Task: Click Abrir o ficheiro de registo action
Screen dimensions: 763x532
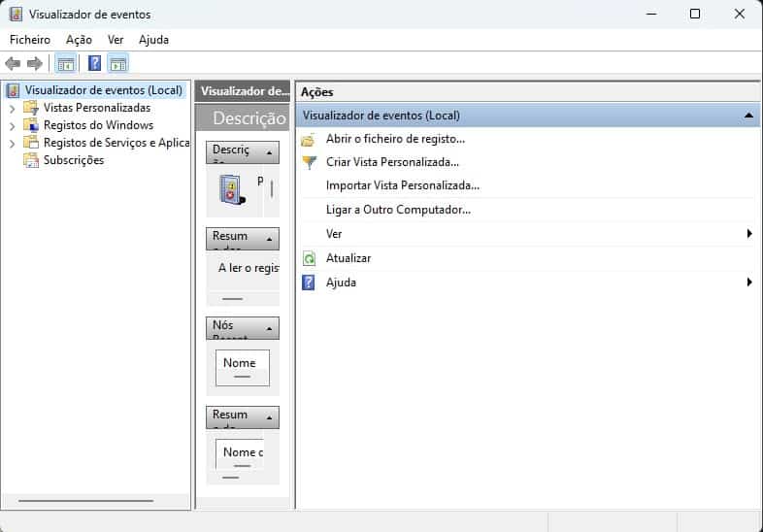Action: pos(395,139)
